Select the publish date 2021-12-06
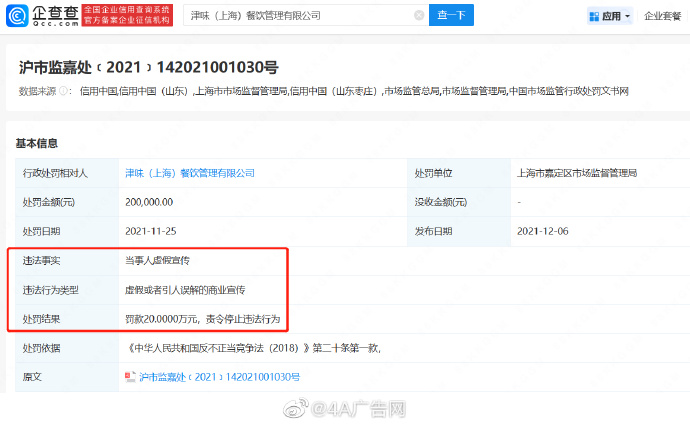Image resolution: width=690 pixels, height=425 pixels. [x=543, y=231]
